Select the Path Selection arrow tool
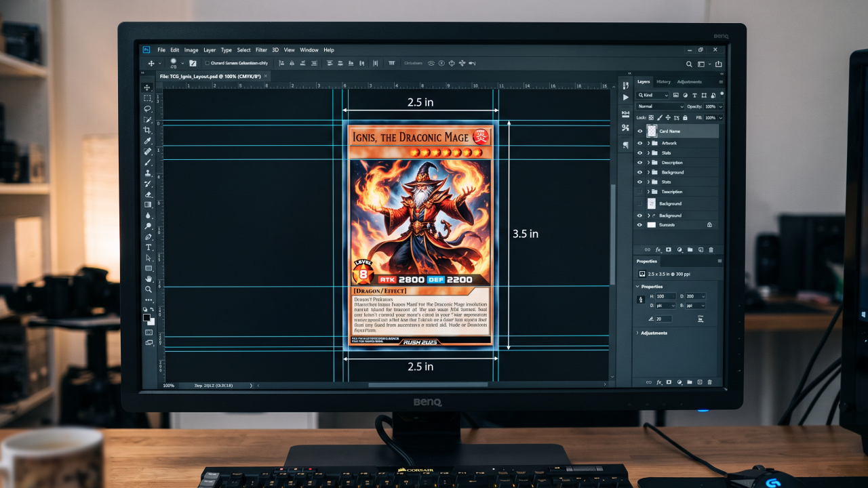Screen dimensions: 868x488 click(x=148, y=258)
